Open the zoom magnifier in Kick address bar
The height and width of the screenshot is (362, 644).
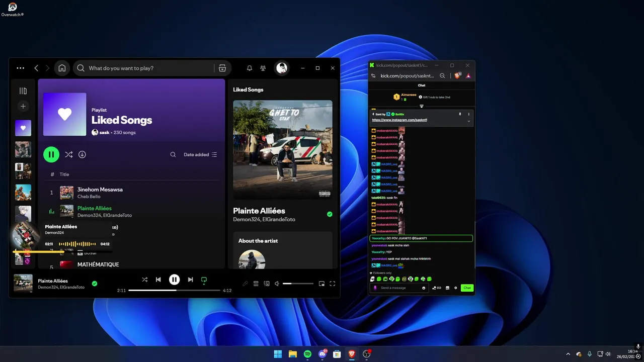442,76
